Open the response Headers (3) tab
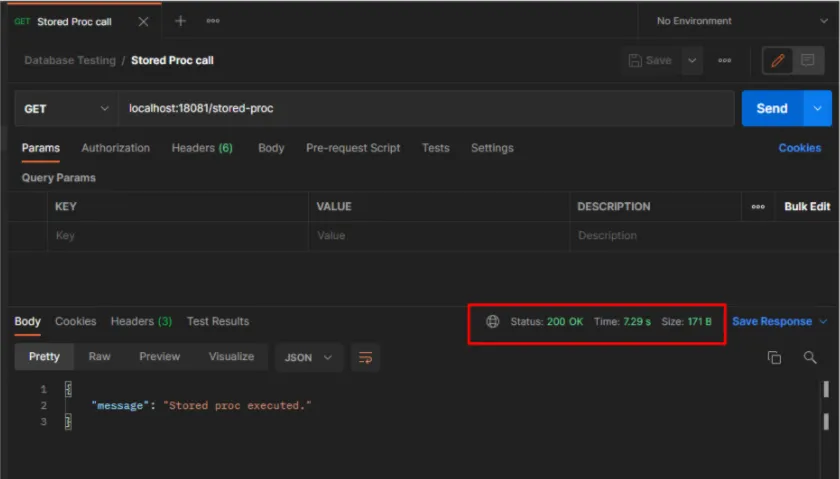This screenshot has height=479, width=840. point(141,321)
